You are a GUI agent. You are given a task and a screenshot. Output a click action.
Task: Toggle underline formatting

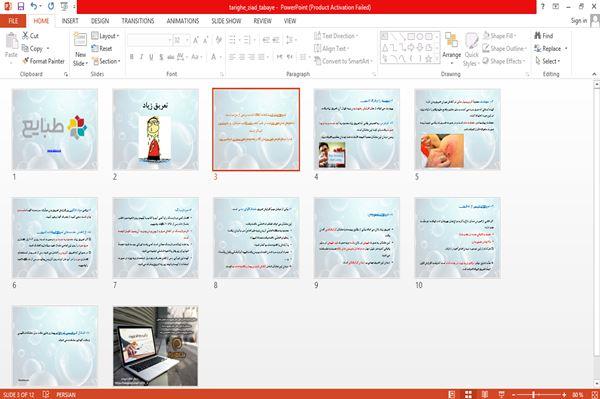click(151, 57)
